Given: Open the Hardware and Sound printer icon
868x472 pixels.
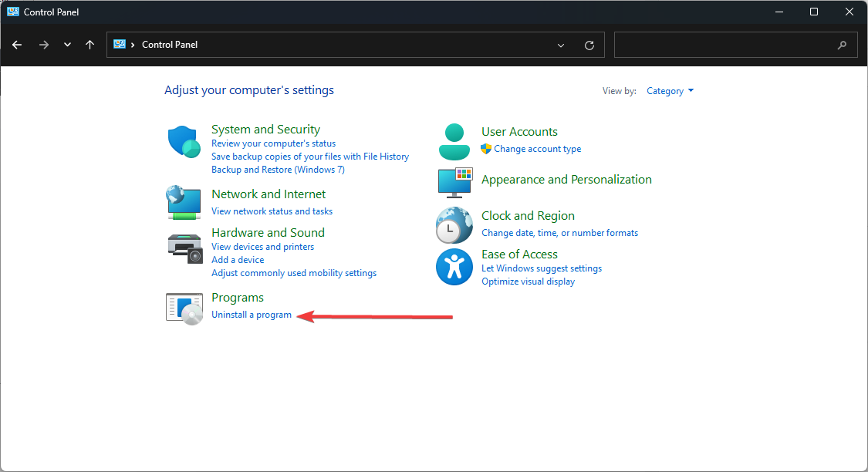Looking at the screenshot, I should [184, 248].
